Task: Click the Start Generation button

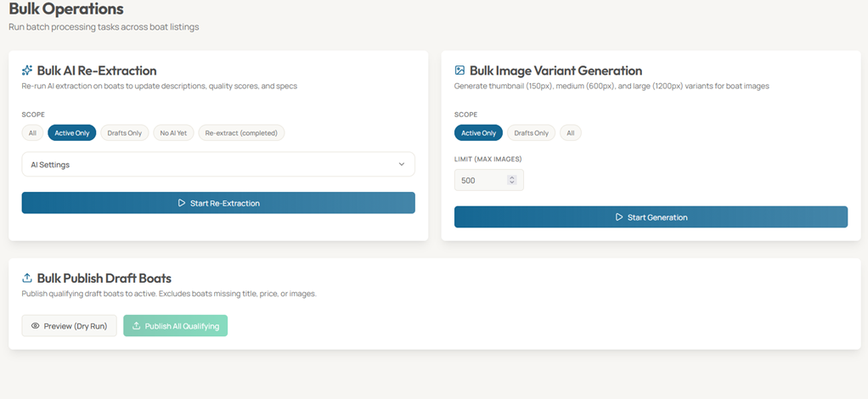Action: pyautogui.click(x=651, y=217)
